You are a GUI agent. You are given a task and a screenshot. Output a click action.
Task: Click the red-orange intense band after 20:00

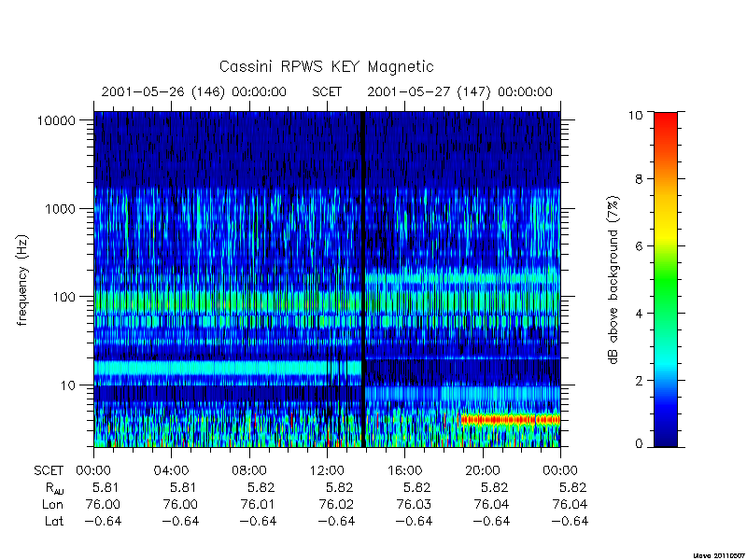coord(510,419)
